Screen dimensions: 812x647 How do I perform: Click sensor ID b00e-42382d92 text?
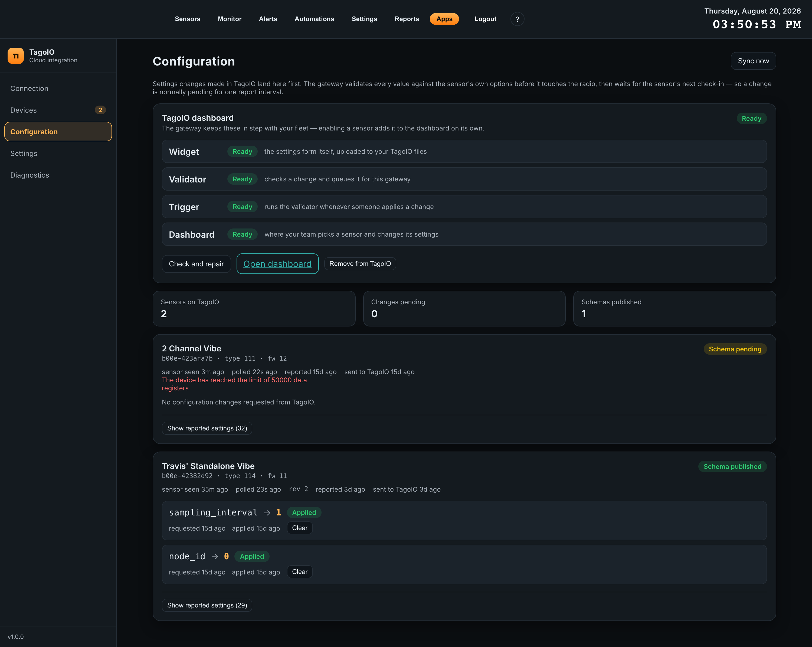pos(187,476)
